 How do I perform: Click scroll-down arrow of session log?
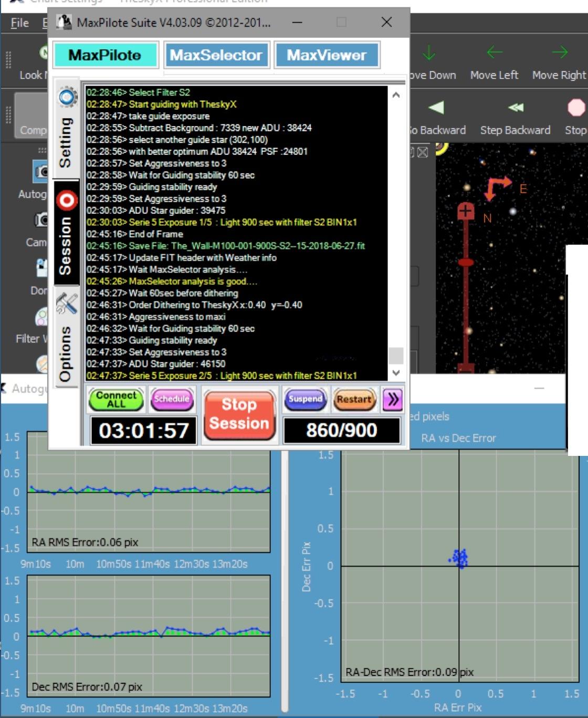(x=396, y=373)
